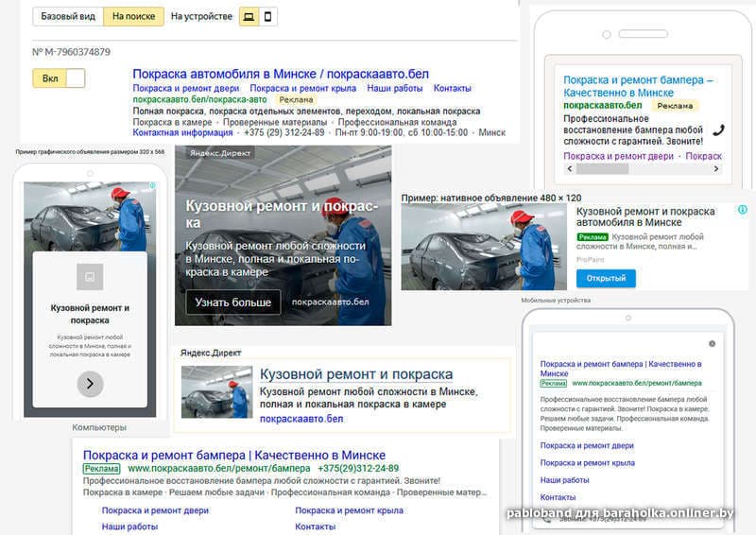The image size is (756, 535).
Task: Open the top mobile ad title Покраска и ремонт бампера – Качественно
Action: click(639, 86)
